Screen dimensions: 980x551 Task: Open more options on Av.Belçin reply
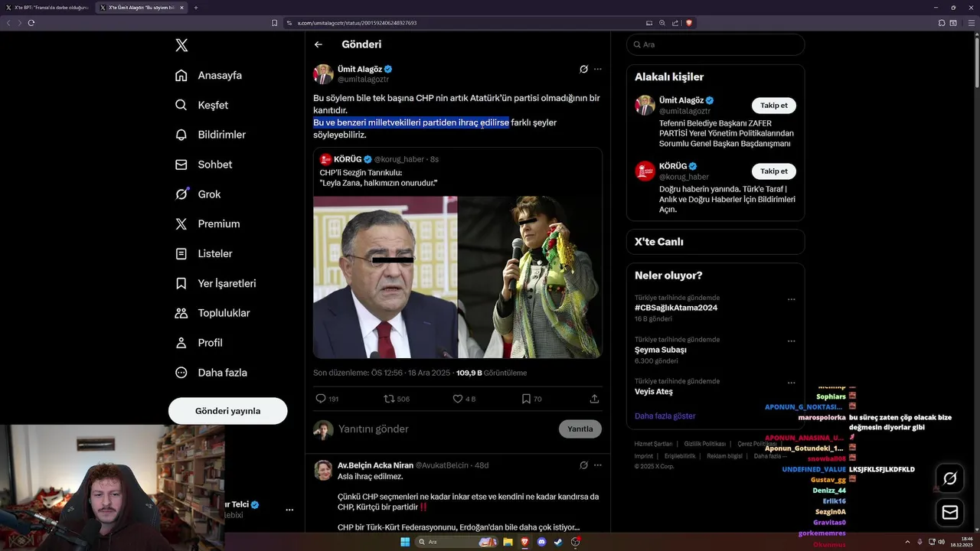click(598, 465)
